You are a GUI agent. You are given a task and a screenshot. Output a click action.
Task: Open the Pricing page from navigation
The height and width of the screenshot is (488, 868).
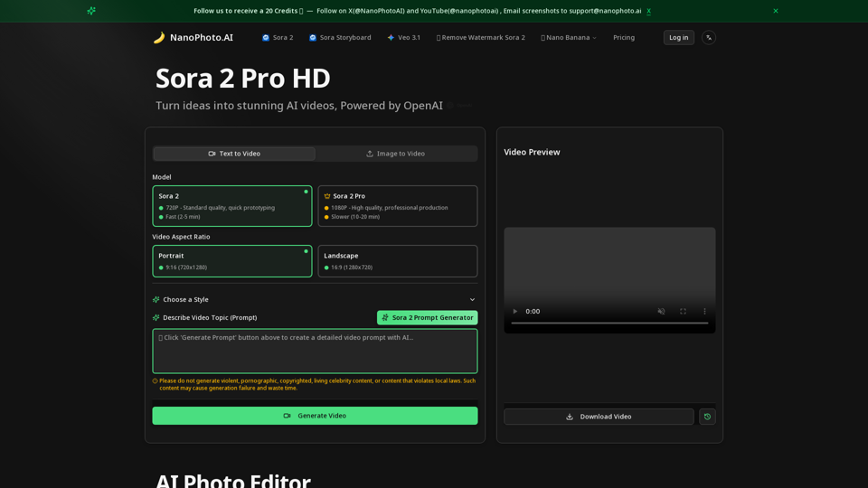point(624,38)
